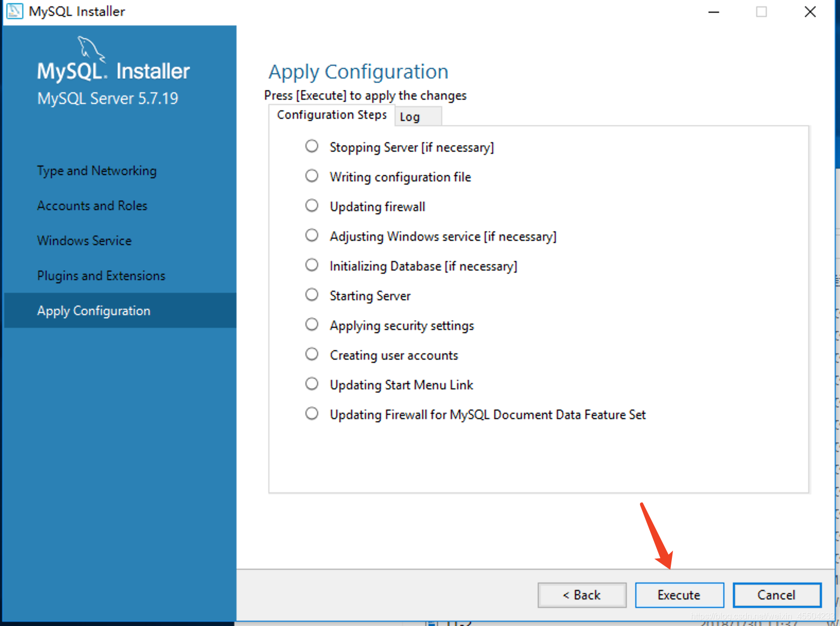
Task: Click 'Updating Firewall for MySQL Document Data Feature Set'
Action: click(x=488, y=415)
